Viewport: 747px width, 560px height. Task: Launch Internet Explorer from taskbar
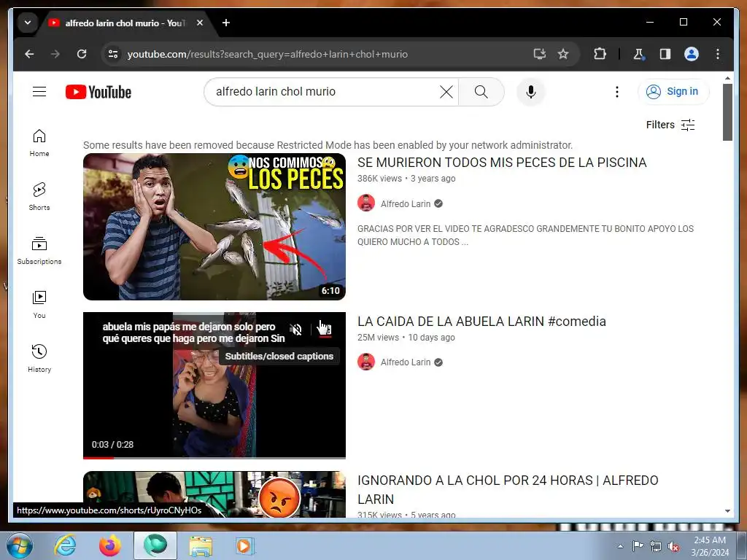[65, 545]
